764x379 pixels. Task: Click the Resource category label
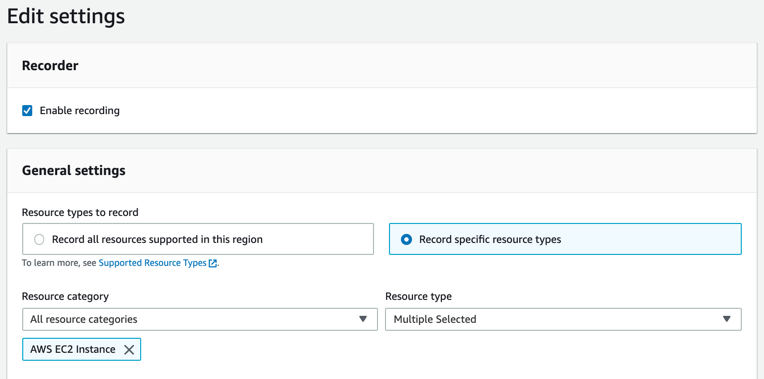coord(65,296)
